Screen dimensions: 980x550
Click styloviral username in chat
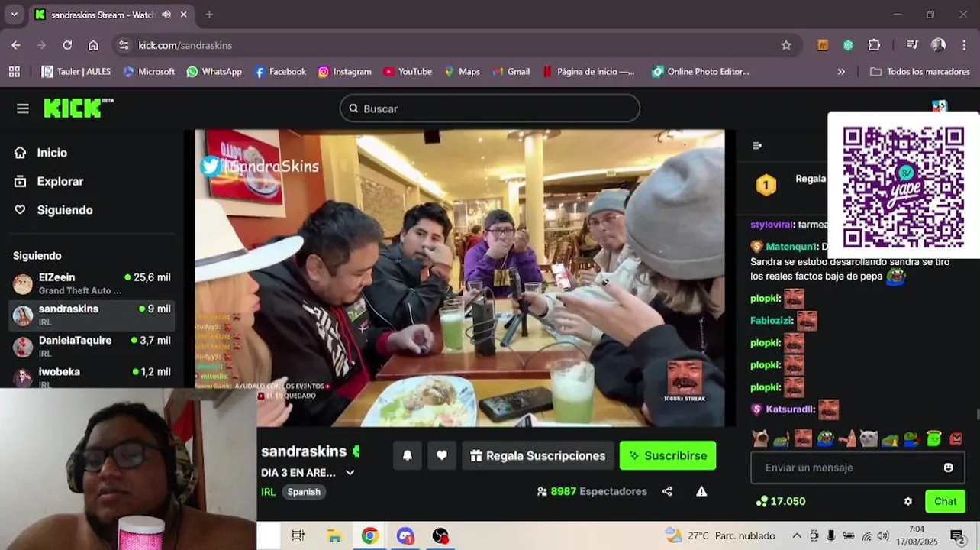tap(772, 225)
